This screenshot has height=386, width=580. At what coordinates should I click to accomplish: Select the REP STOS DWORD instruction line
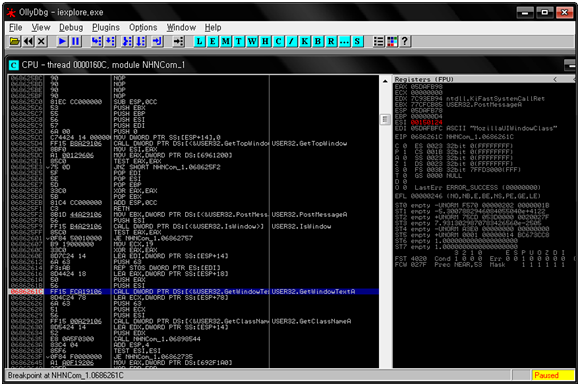pos(193,268)
